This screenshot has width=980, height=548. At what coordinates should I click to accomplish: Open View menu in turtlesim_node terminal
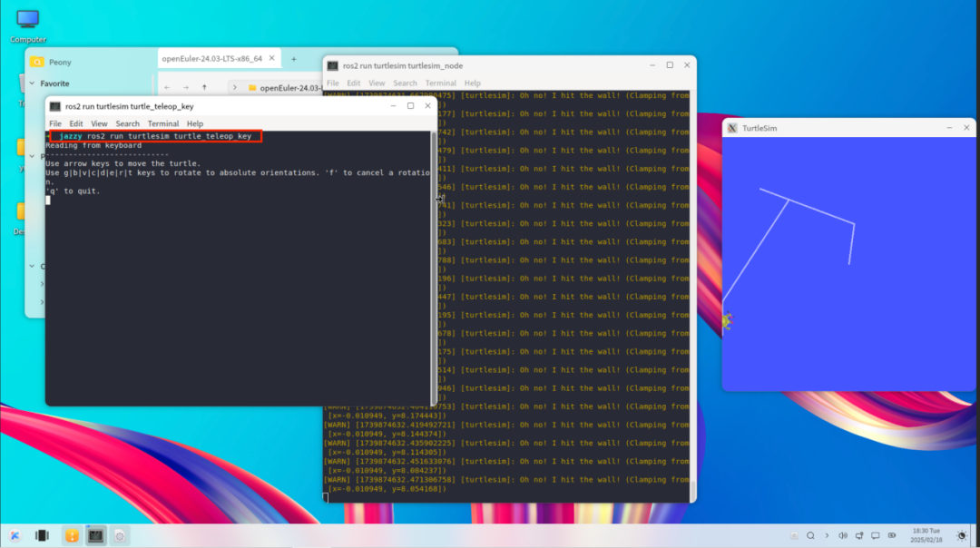click(377, 83)
